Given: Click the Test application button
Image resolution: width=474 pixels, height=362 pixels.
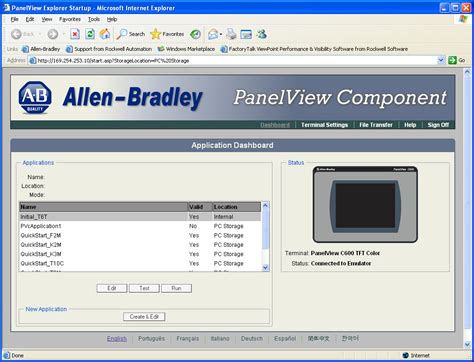Looking at the screenshot, I should point(144,288).
